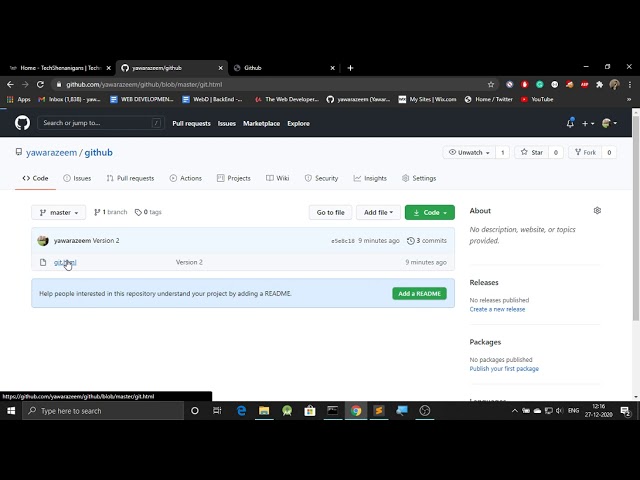Click the green Grammarly extension icon
Viewport: 640px width, 480px height.
pyautogui.click(x=540, y=84)
